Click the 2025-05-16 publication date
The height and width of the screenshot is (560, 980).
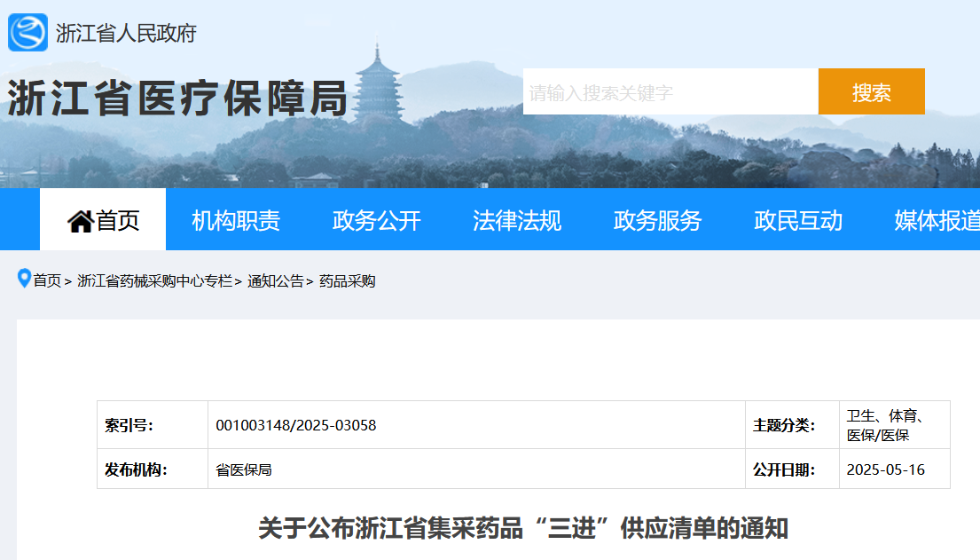coord(885,469)
